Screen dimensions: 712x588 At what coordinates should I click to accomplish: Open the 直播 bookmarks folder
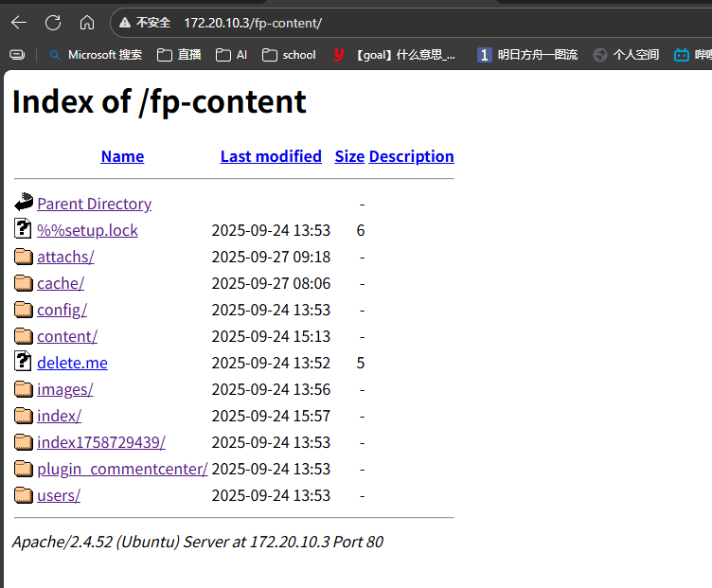point(179,55)
